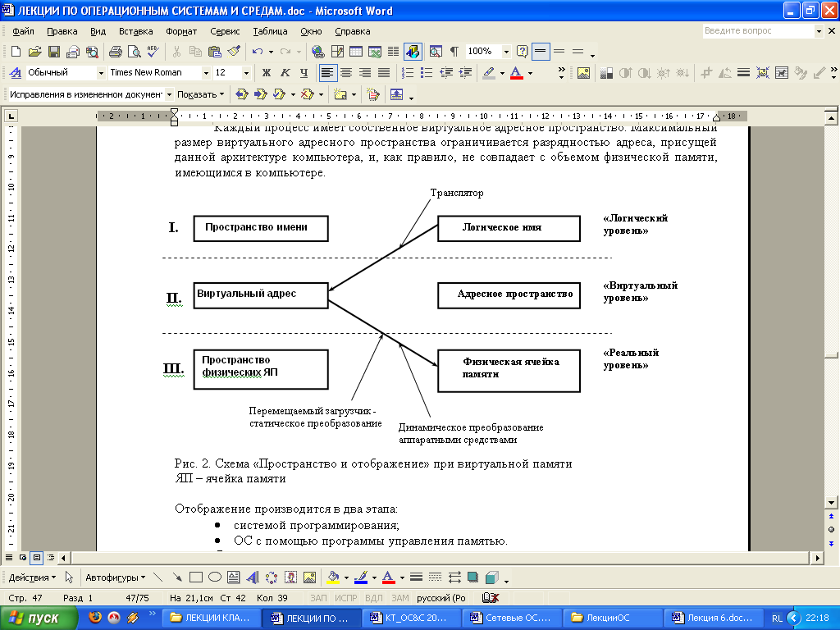Insert an Excel worksheet
The width and height of the screenshot is (840, 630).
coord(375,52)
